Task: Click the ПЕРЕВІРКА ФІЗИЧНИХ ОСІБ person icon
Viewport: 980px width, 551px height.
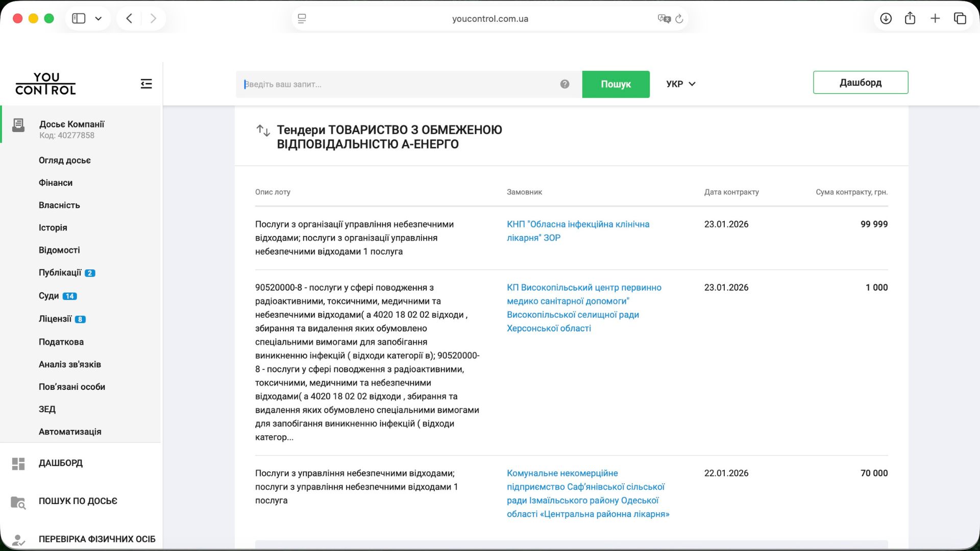Action: (18, 539)
